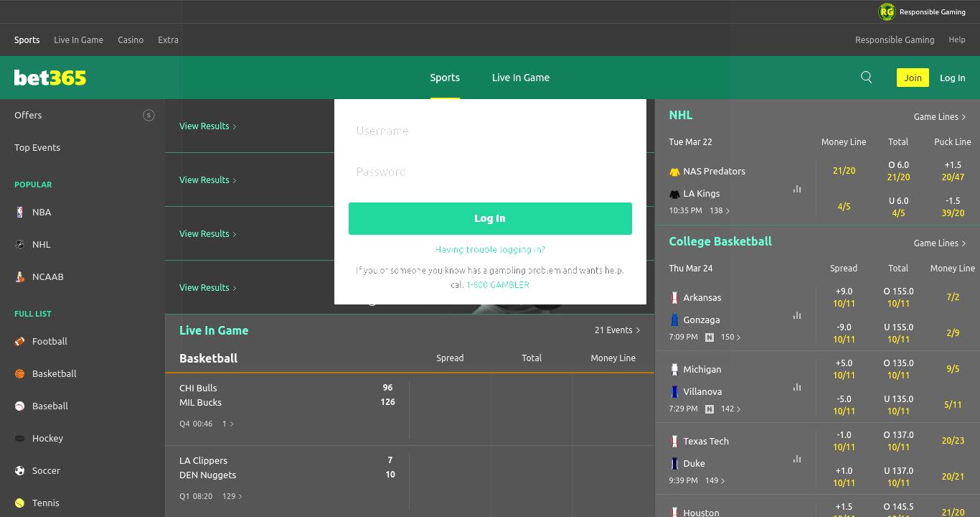Click the 1-800 GAMBLER link

click(498, 284)
